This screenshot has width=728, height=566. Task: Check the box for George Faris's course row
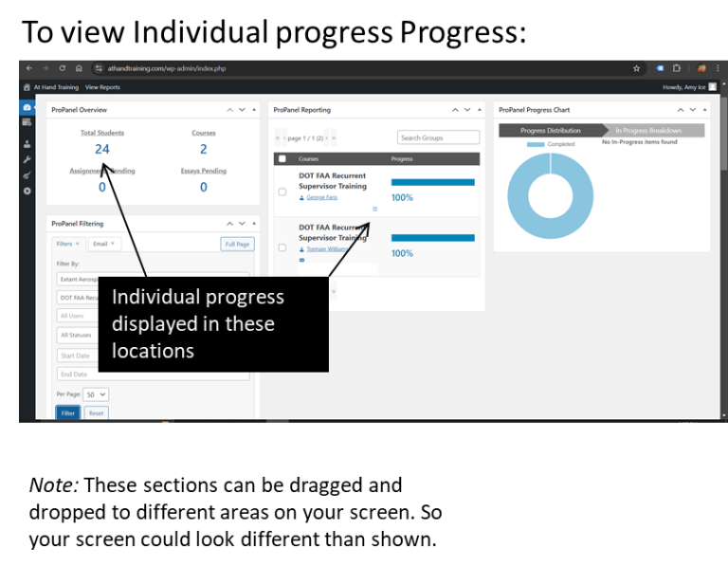tap(282, 192)
